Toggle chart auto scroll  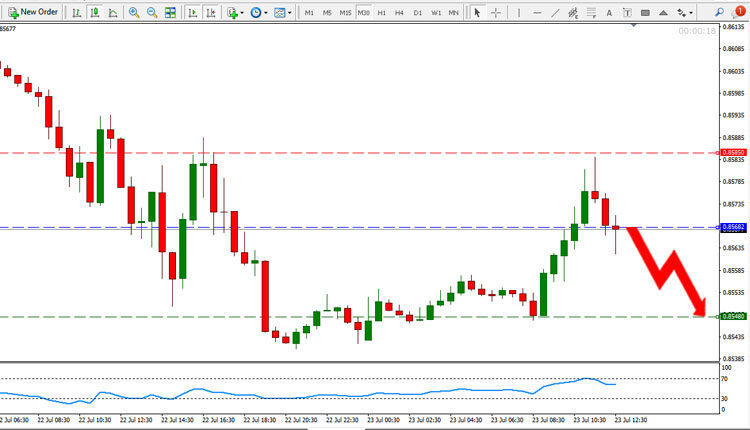click(x=193, y=13)
